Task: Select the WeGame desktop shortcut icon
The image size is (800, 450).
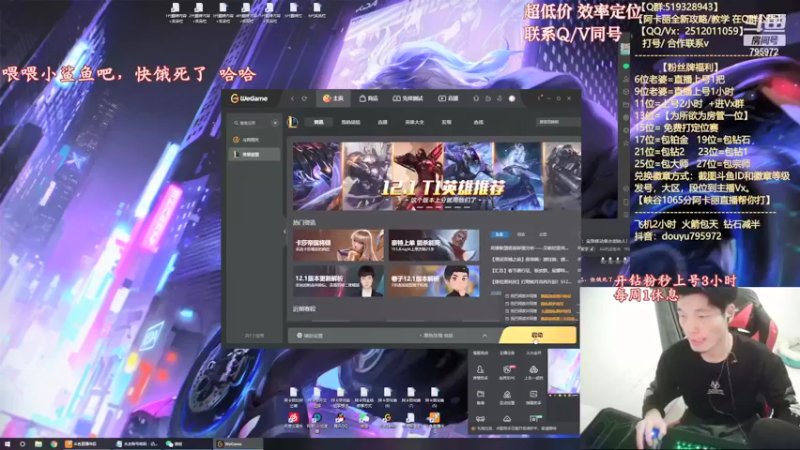Action: click(387, 420)
